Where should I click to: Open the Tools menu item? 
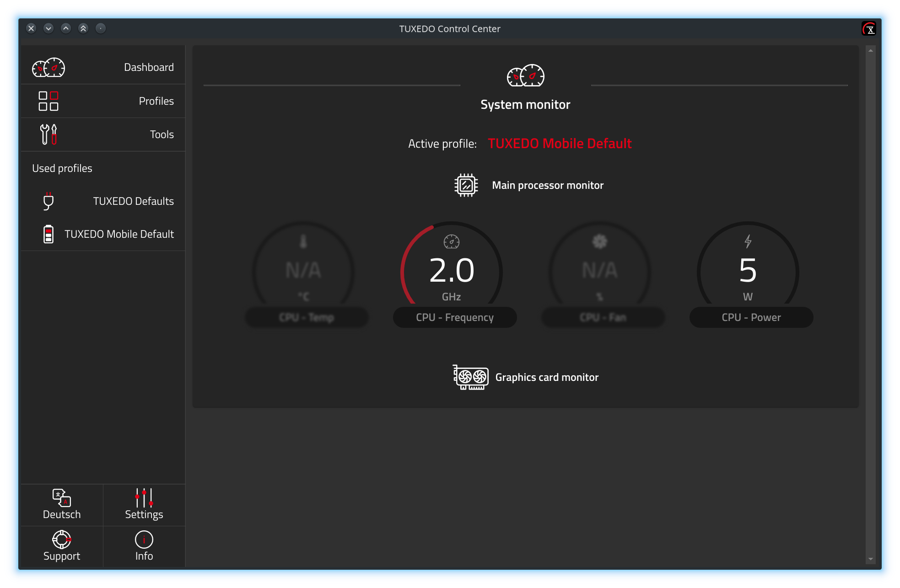click(x=103, y=134)
